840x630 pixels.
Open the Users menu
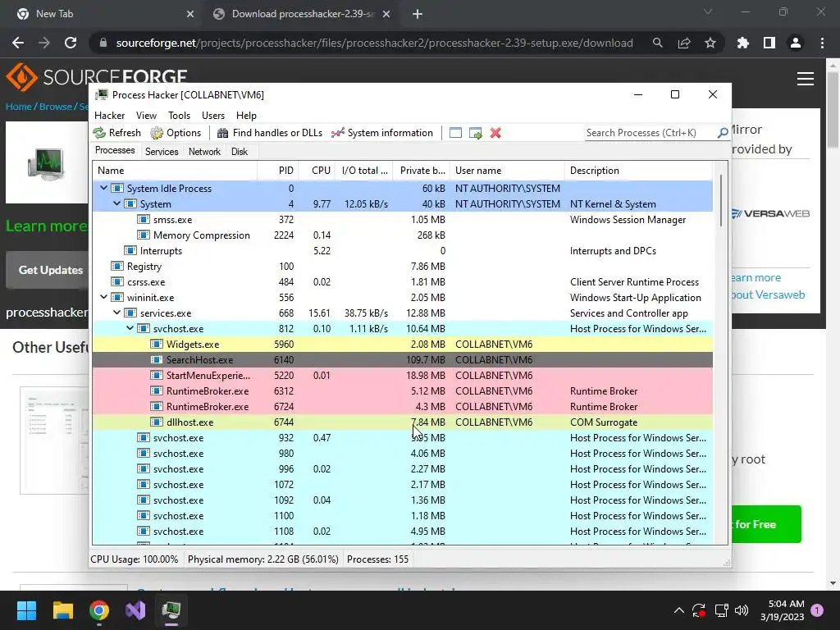pos(213,116)
